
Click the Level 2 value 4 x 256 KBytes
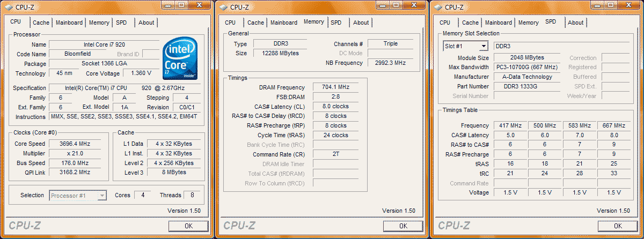click(174, 163)
